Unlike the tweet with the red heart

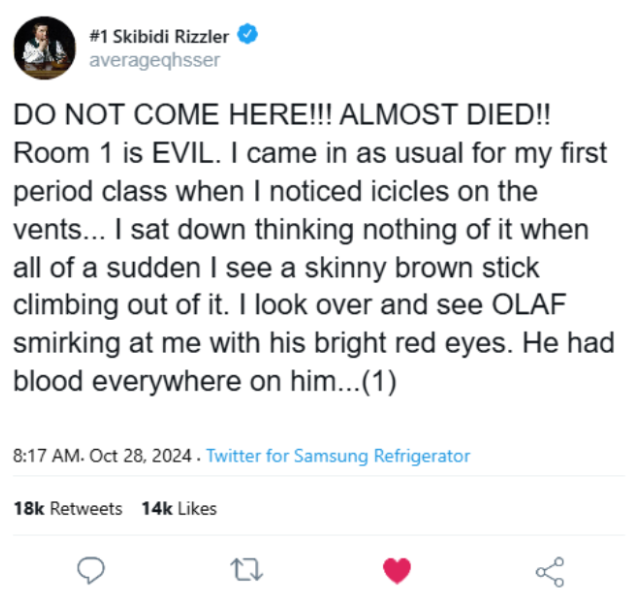(397, 570)
